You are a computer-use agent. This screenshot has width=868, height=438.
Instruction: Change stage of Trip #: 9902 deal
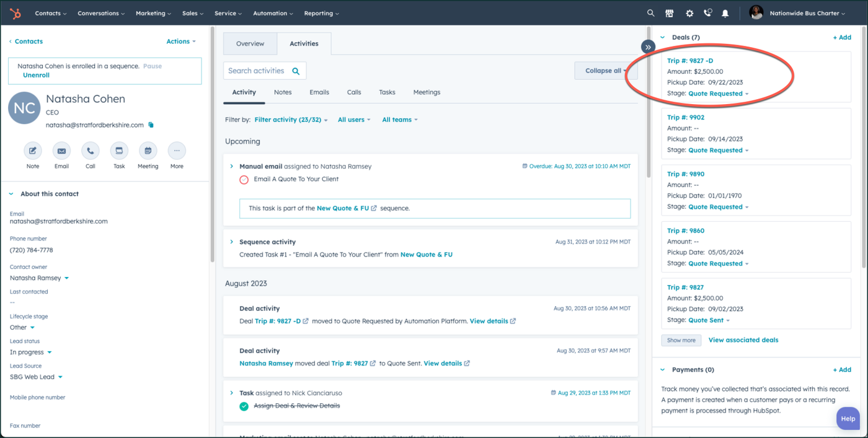(x=719, y=151)
